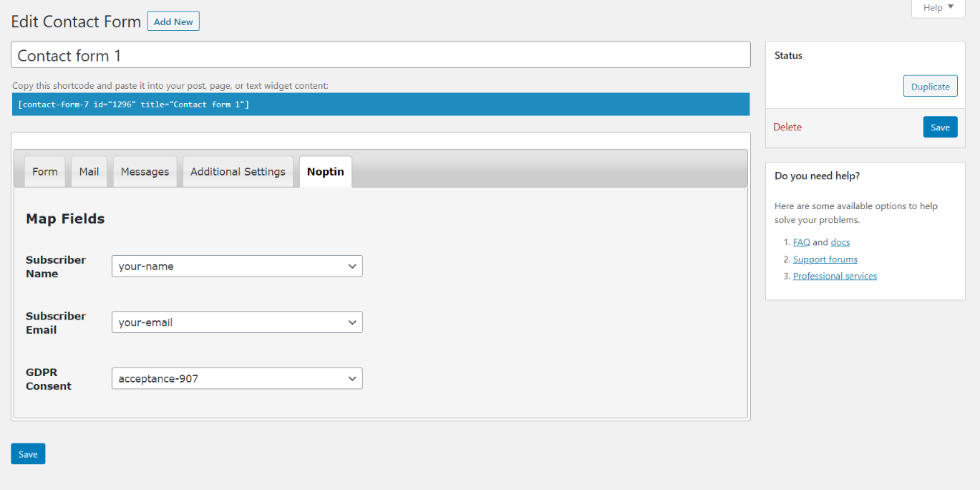Switch to the Form tab
This screenshot has width=980, height=490.
point(45,172)
